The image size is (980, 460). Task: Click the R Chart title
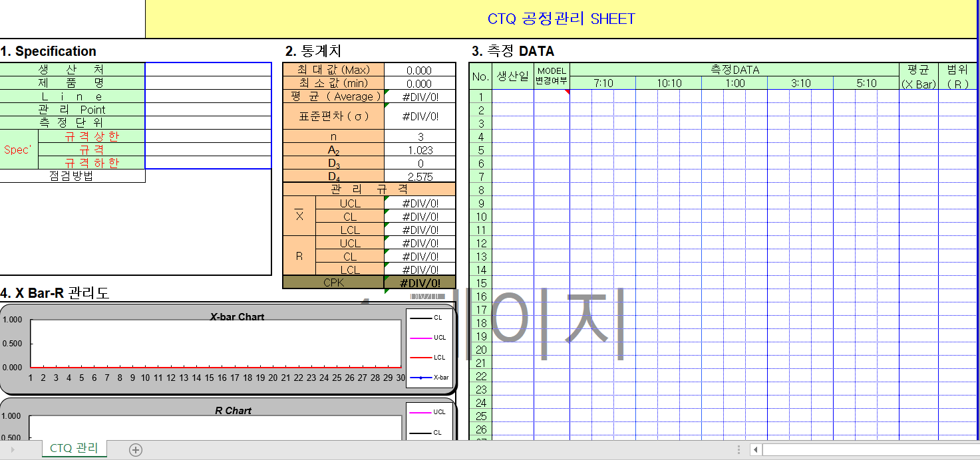pos(234,411)
